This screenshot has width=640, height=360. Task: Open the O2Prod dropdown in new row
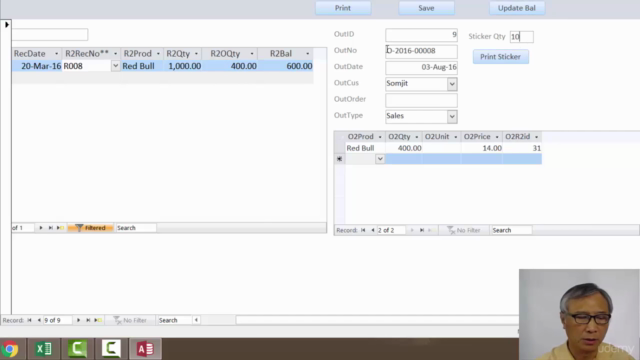point(380,159)
